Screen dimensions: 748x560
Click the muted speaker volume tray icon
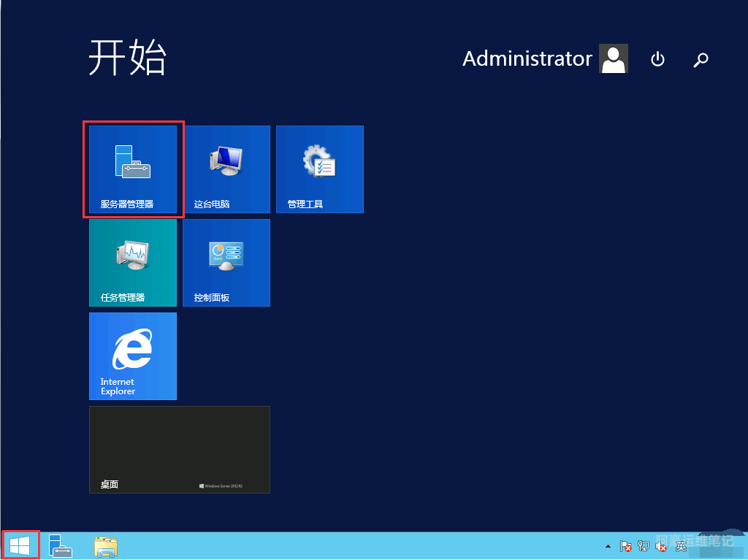tap(661, 546)
